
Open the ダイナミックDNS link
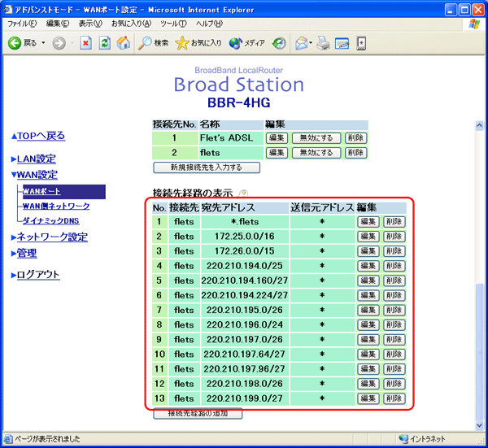coord(50,220)
